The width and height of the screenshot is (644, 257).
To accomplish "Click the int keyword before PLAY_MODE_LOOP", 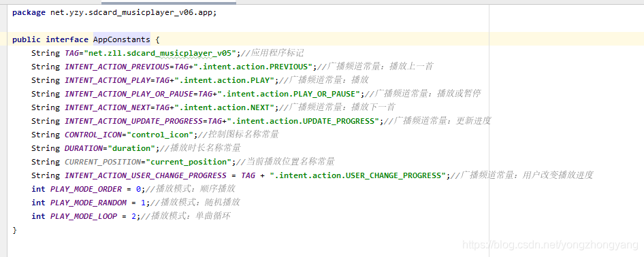I will 38,216.
